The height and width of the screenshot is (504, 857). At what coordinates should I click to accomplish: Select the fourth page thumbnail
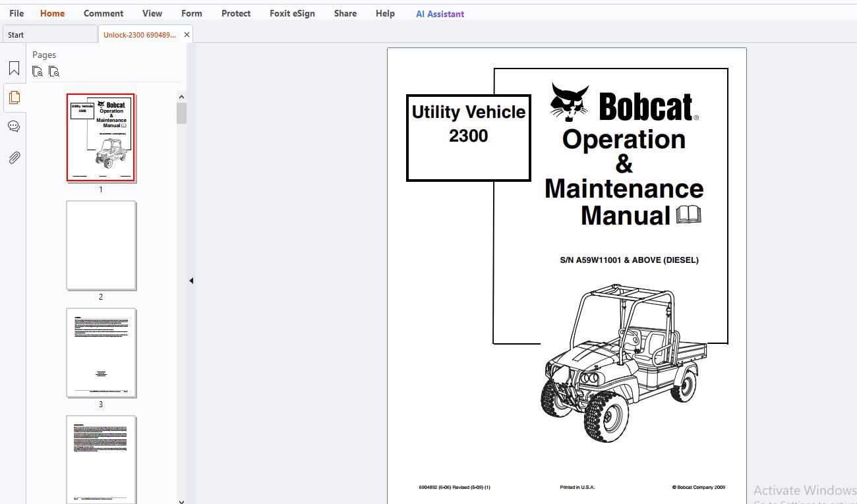click(x=101, y=460)
